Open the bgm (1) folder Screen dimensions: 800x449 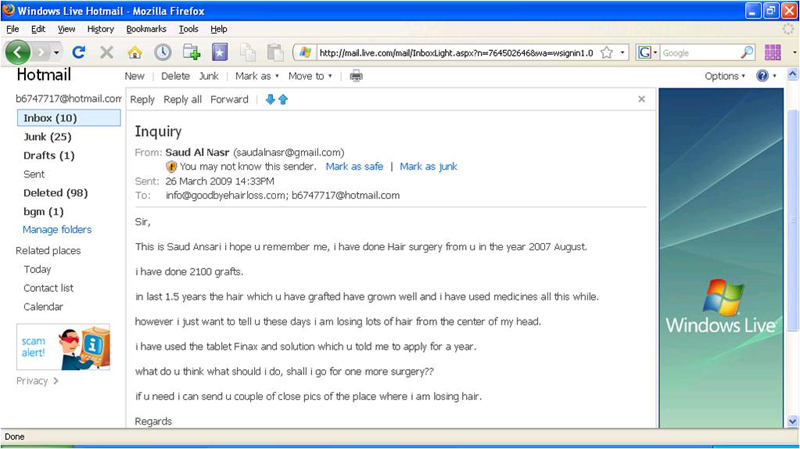click(43, 212)
